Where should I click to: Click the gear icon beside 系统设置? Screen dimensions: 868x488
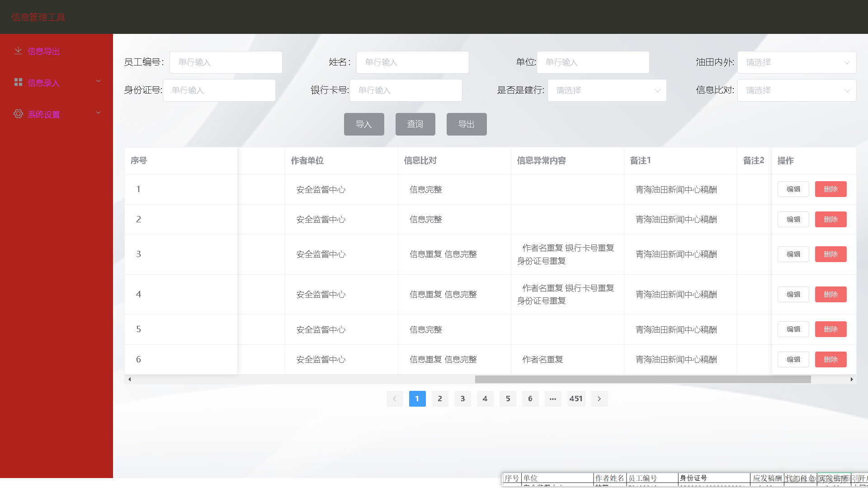[x=18, y=114]
